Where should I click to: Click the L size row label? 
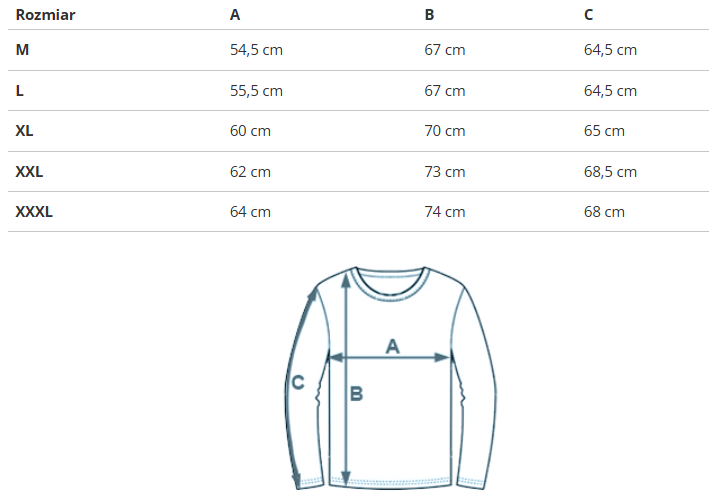pyautogui.click(x=20, y=91)
